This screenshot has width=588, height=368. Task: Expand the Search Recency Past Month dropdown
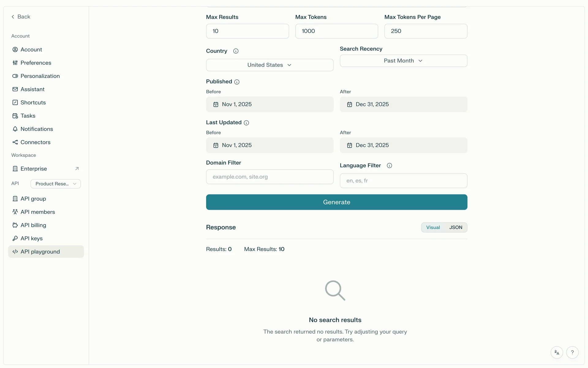pos(403,61)
